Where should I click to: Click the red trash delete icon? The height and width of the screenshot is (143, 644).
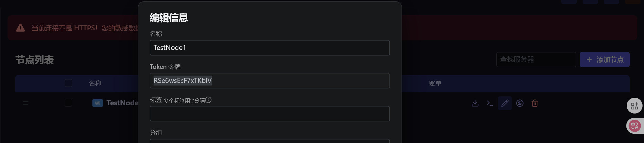point(535,103)
